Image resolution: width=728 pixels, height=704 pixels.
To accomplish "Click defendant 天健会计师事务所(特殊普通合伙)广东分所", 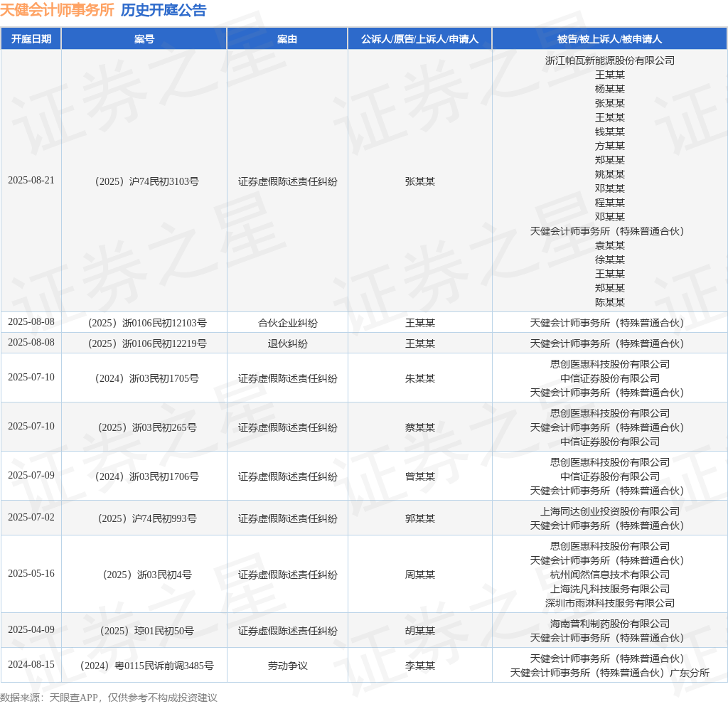I will (x=609, y=673).
